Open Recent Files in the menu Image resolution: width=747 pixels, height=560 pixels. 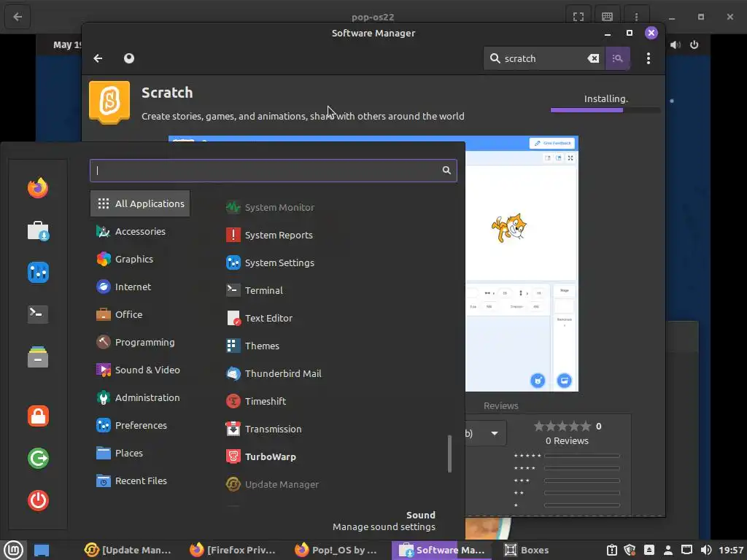pos(140,481)
